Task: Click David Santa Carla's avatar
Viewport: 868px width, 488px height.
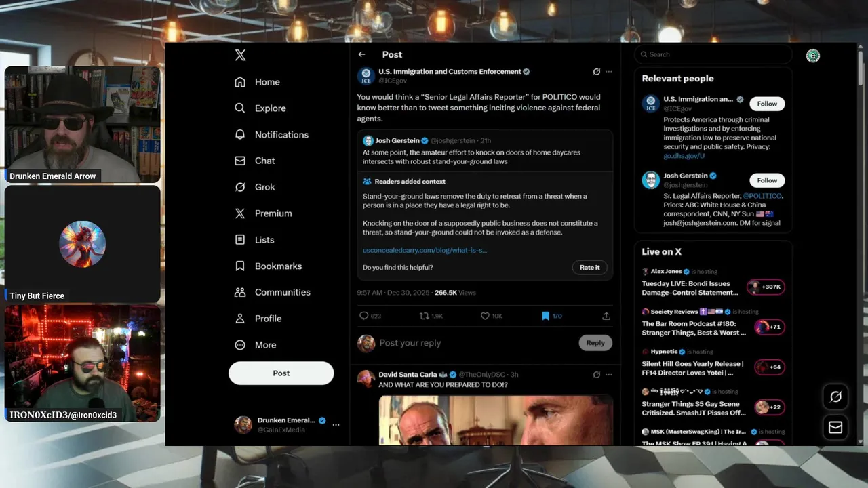Action: point(366,379)
